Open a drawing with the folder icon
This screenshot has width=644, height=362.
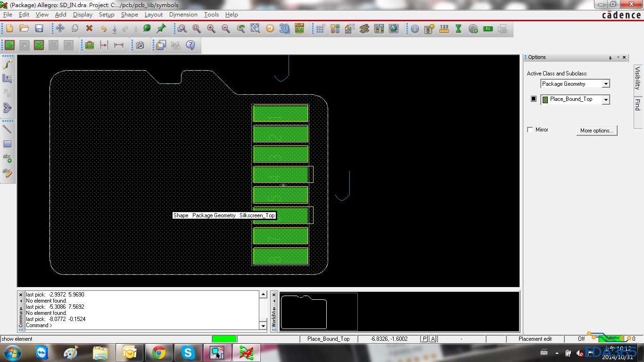point(24,29)
